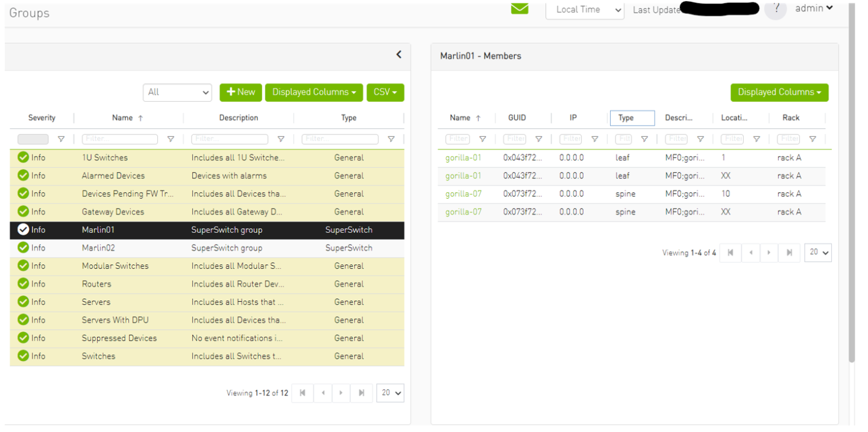
Task: Click the filter funnel icon under Description
Action: [x=281, y=139]
